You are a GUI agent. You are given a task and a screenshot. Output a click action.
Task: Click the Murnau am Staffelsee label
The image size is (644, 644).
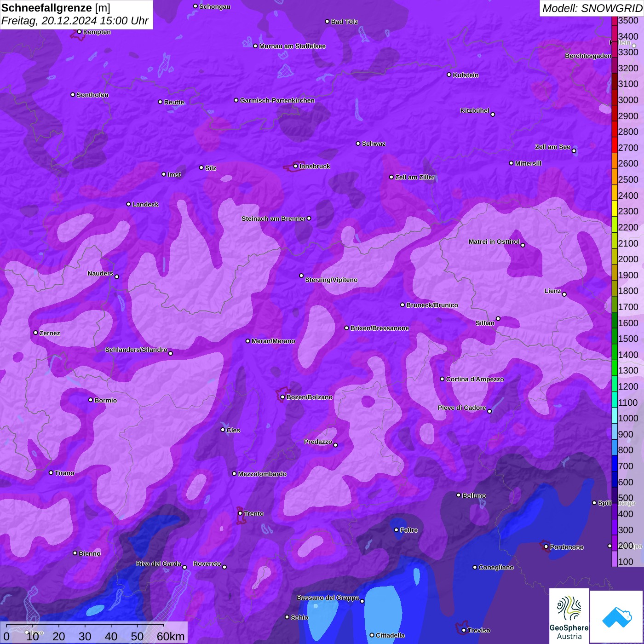pyautogui.click(x=293, y=46)
